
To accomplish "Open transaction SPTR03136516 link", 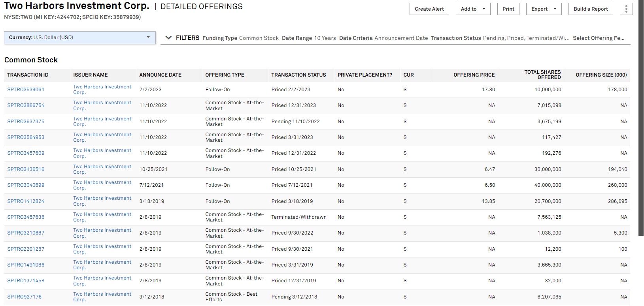I will (26, 169).
